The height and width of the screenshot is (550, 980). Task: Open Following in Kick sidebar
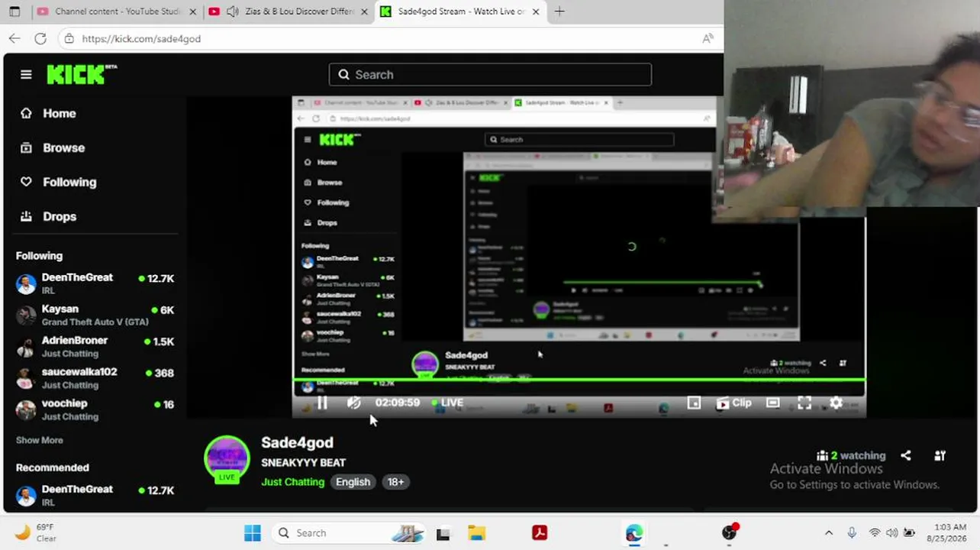coord(59,182)
